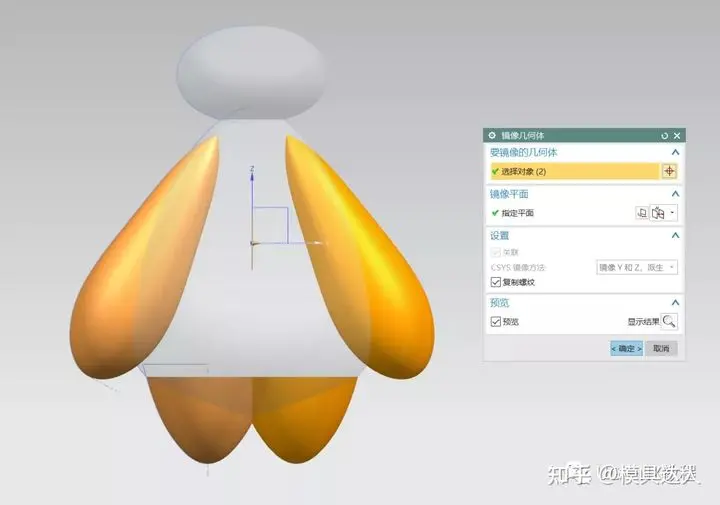Reset the Mirror Geometry dialog
This screenshot has width=720, height=505.
pyautogui.click(x=664, y=136)
